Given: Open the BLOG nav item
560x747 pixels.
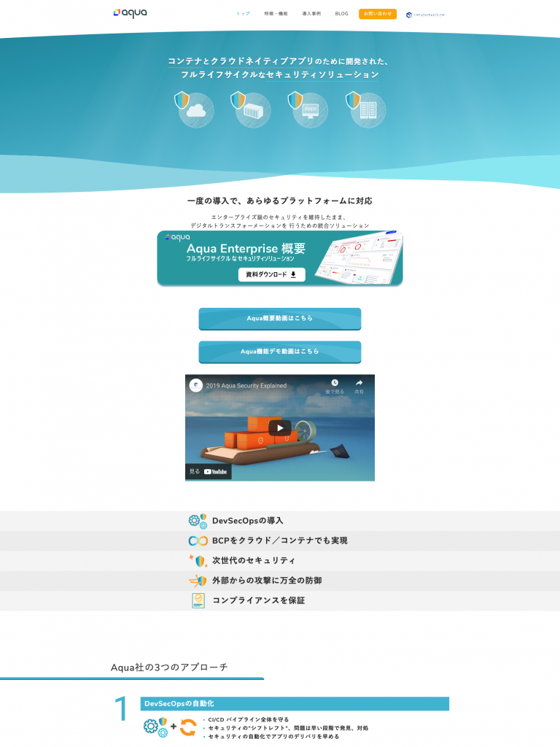Looking at the screenshot, I should pyautogui.click(x=341, y=14).
